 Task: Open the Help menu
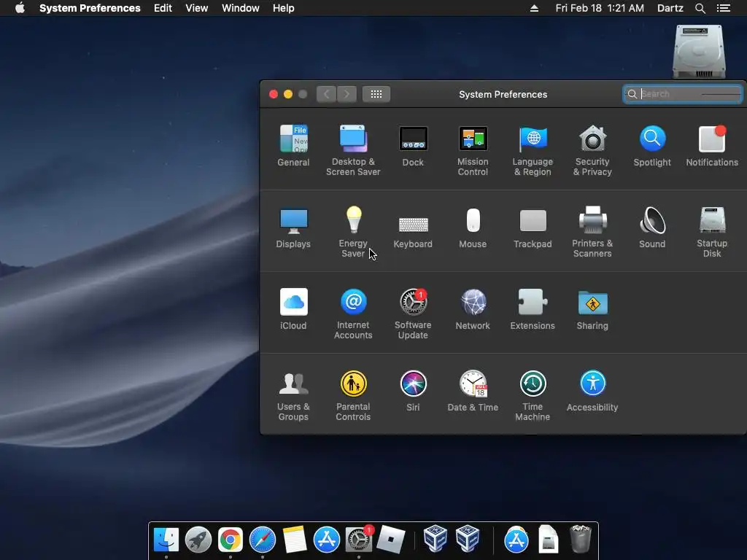click(x=284, y=8)
